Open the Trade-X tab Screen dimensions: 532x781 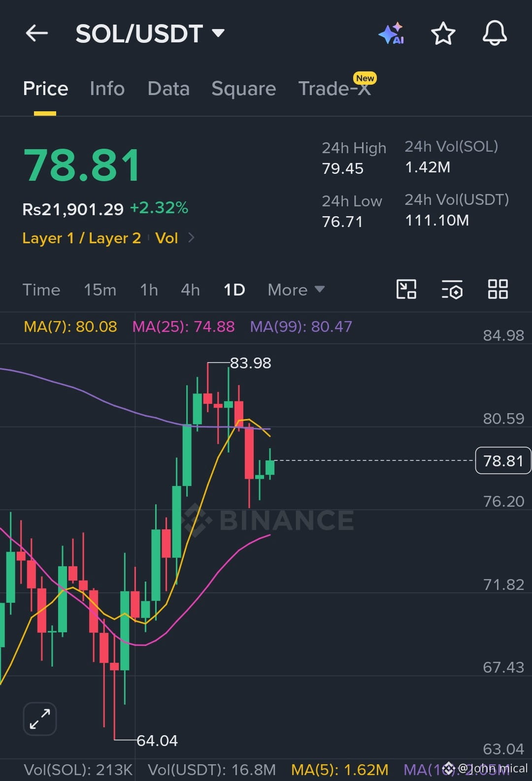334,89
